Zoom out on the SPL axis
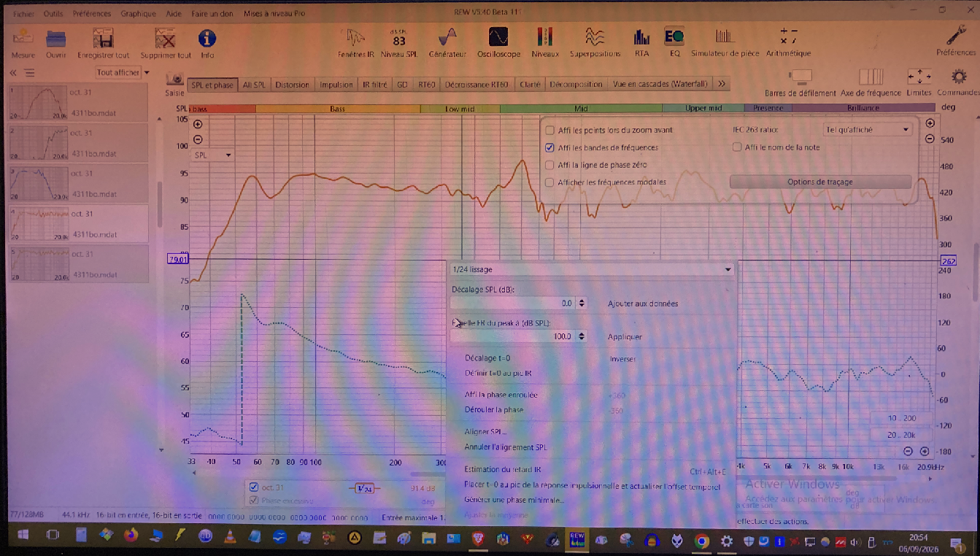 pos(198,140)
